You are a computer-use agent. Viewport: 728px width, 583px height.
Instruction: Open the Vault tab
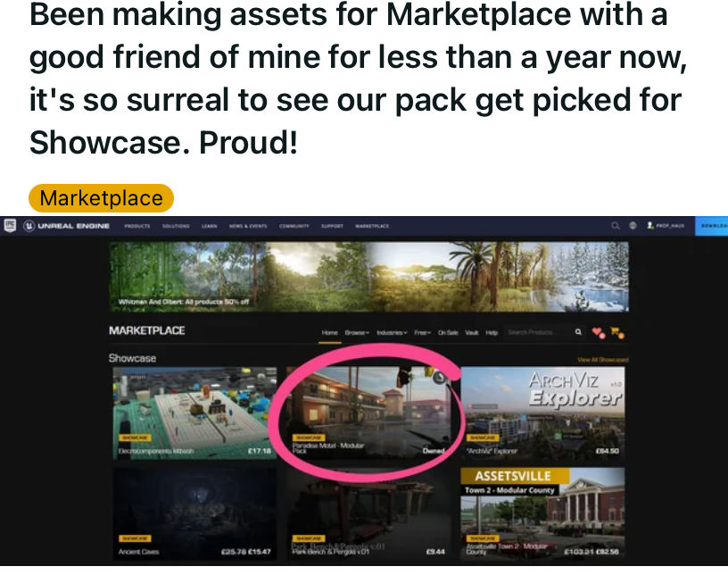pyautogui.click(x=472, y=333)
